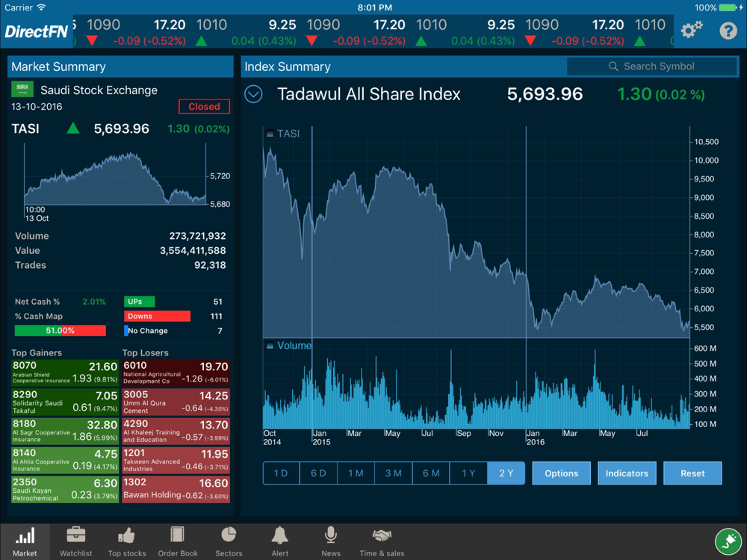Image resolution: width=747 pixels, height=560 pixels.
Task: Tap the DirectFN logo
Action: pos(36,32)
